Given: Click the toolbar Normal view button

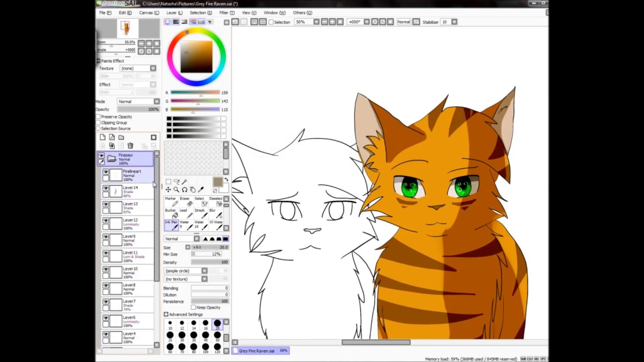Looking at the screenshot, I should coord(404,22).
